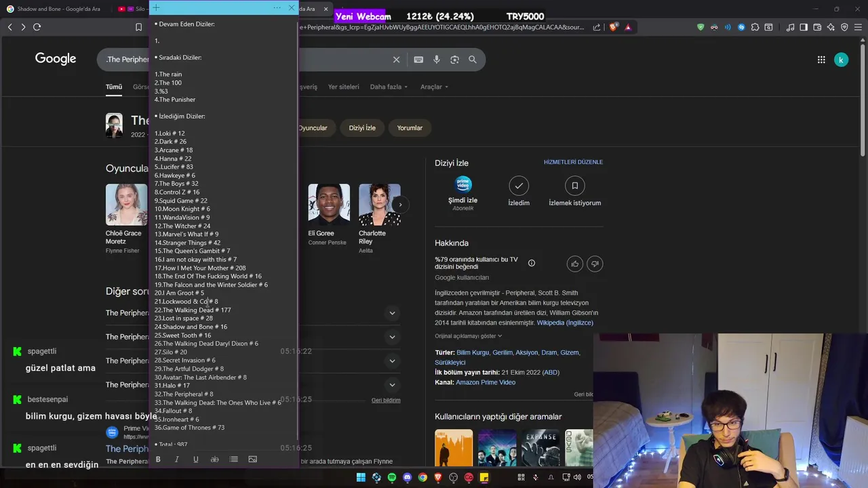Share the current page URL
This screenshot has width=868, height=488.
[597, 27]
